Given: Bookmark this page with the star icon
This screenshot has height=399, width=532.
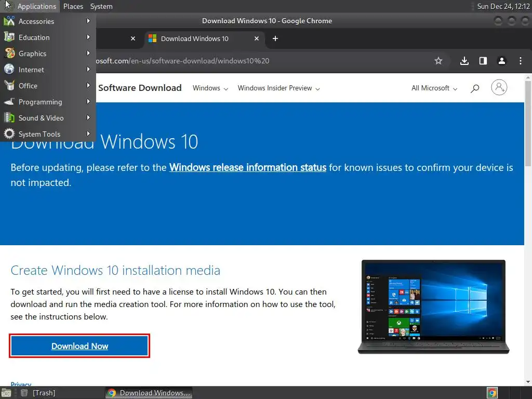Looking at the screenshot, I should pyautogui.click(x=438, y=61).
